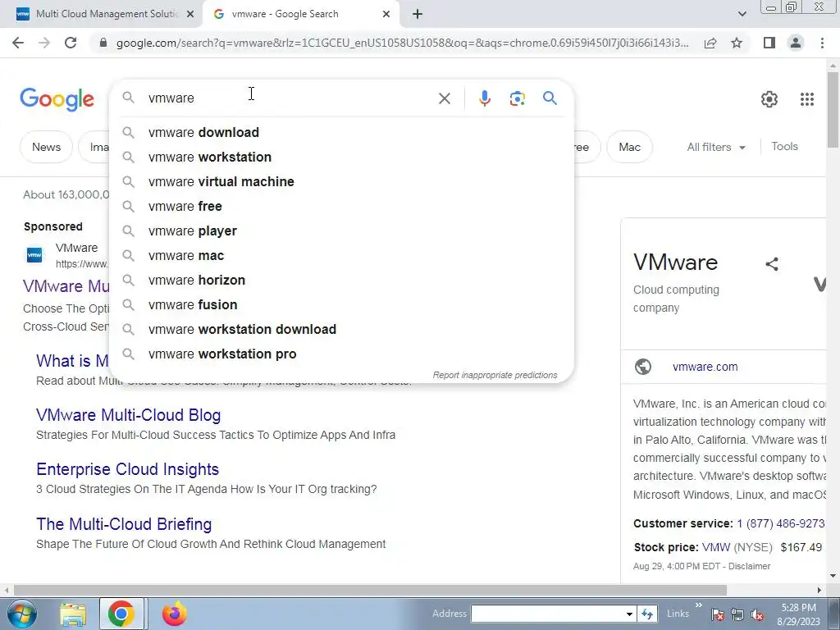Choose suggestion vmware download
The height and width of the screenshot is (630, 840).
[x=341, y=132]
